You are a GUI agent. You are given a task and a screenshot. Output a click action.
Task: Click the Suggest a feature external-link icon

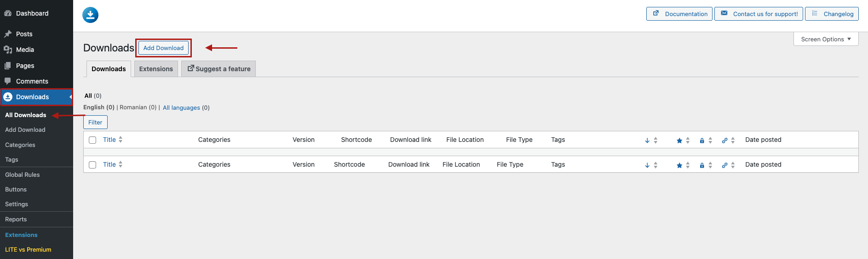click(x=190, y=68)
